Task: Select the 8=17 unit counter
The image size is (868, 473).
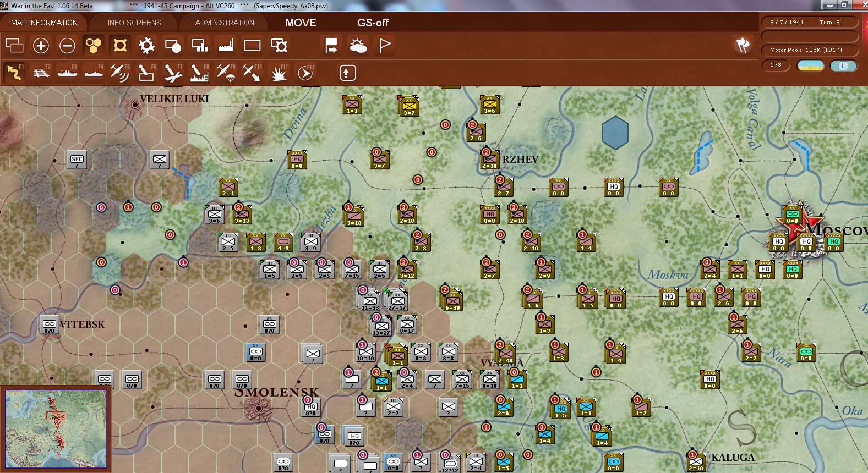Action: click(407, 324)
